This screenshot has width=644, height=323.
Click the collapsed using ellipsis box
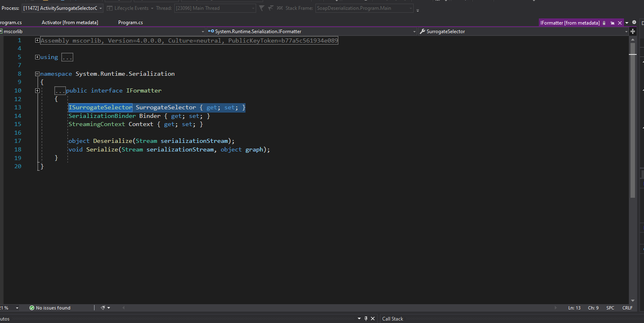[67, 57]
